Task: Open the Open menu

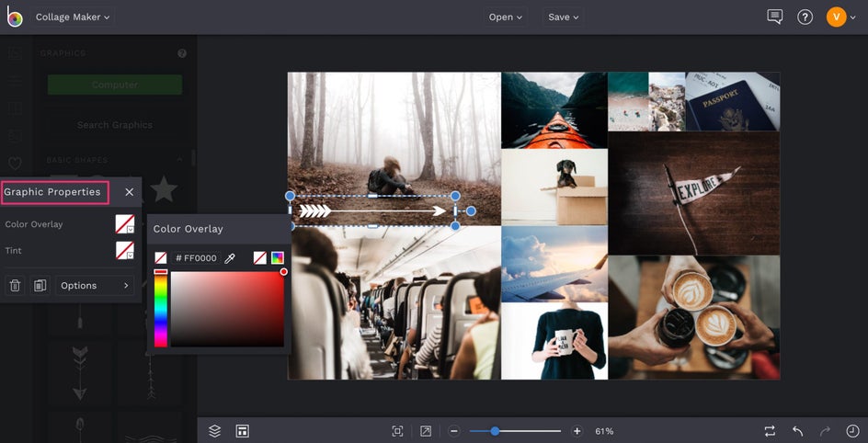Action: (506, 17)
